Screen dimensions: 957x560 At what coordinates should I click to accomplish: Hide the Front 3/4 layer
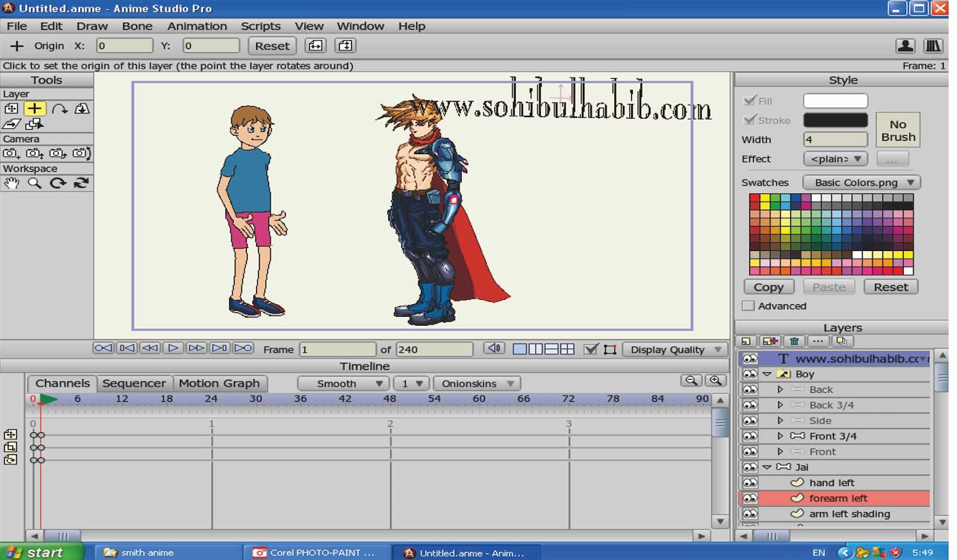[x=749, y=436]
